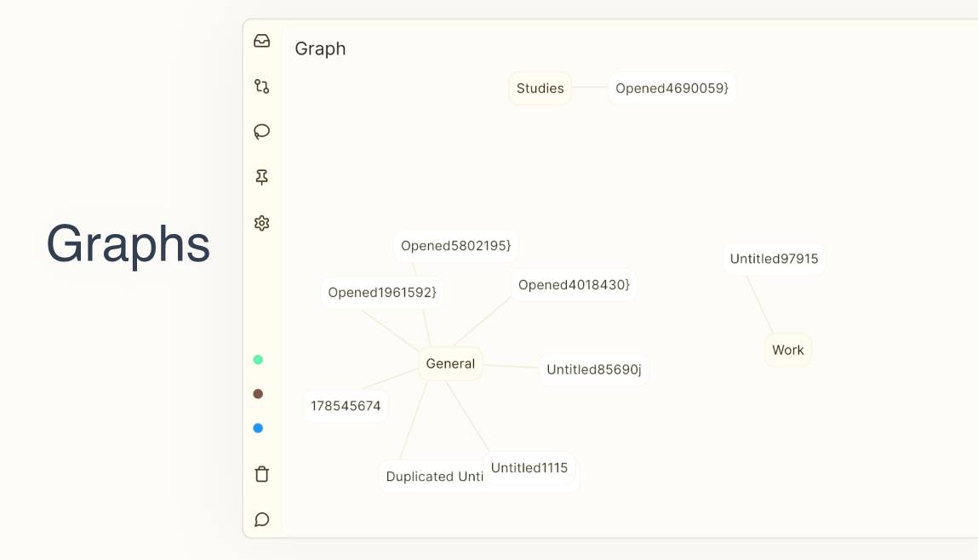The width and height of the screenshot is (978, 560).
Task: Click the pin icon in sidebar
Action: pyautogui.click(x=262, y=177)
